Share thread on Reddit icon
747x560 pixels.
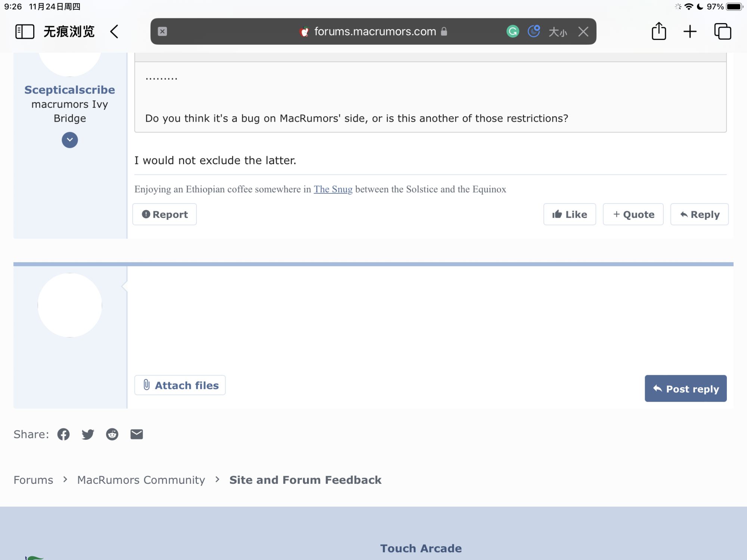(112, 434)
